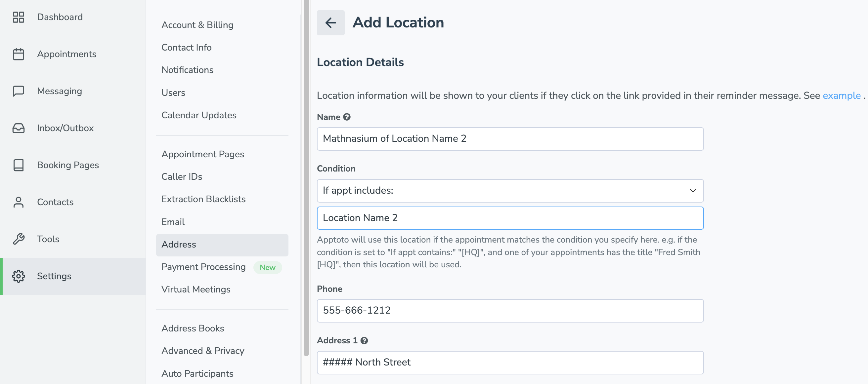Click the back arrow next to Add Location

point(330,22)
